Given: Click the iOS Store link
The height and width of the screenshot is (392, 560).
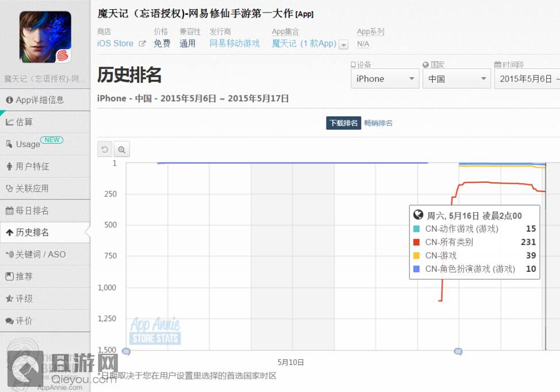Looking at the screenshot, I should point(115,44).
